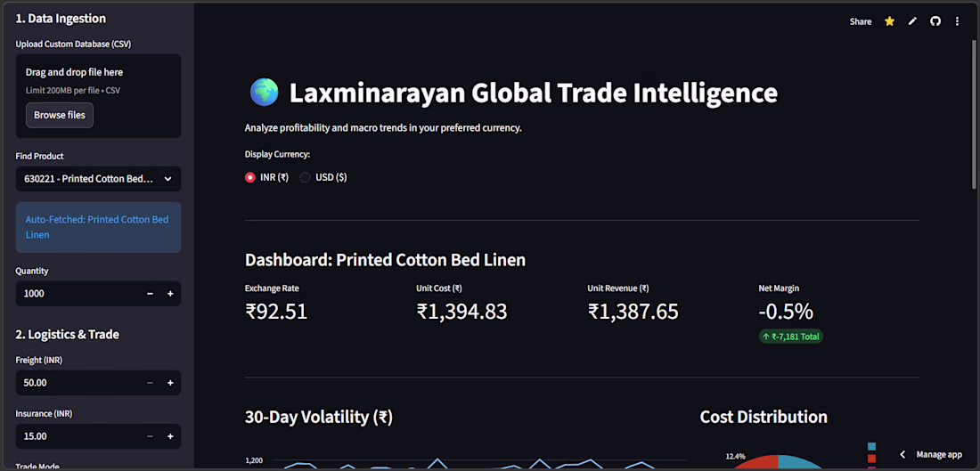The width and height of the screenshot is (980, 471).
Task: Click the drag and drop upload area
Action: coord(98,96)
